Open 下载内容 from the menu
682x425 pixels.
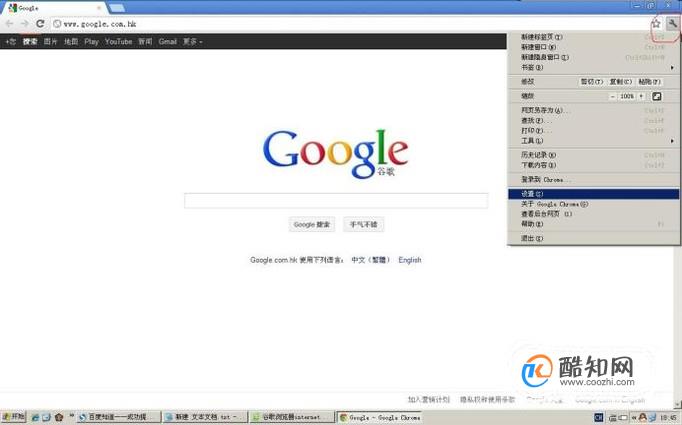coord(594,165)
